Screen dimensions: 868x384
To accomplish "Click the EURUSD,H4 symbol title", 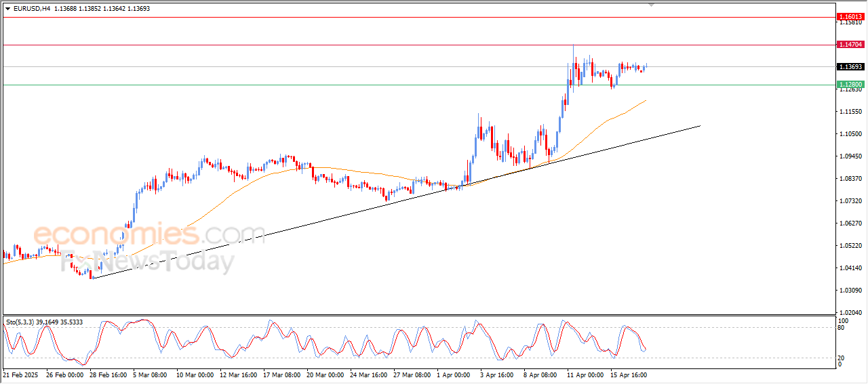I will click(32, 9).
